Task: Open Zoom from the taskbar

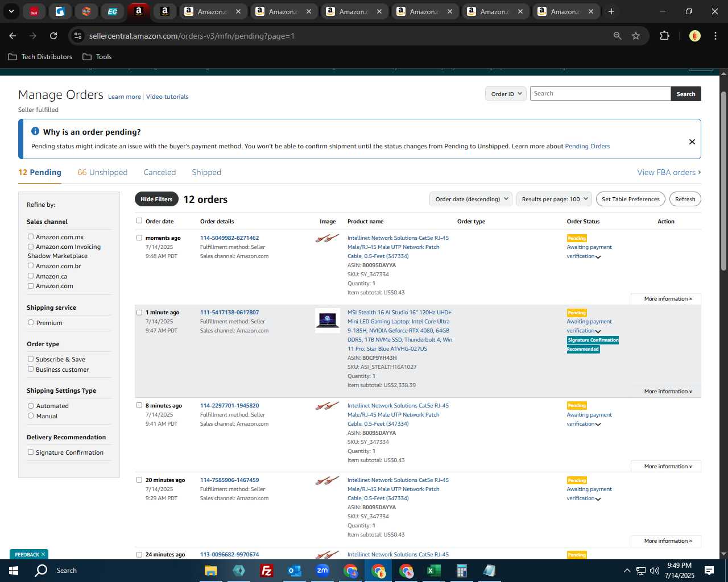Action: [x=322, y=571]
